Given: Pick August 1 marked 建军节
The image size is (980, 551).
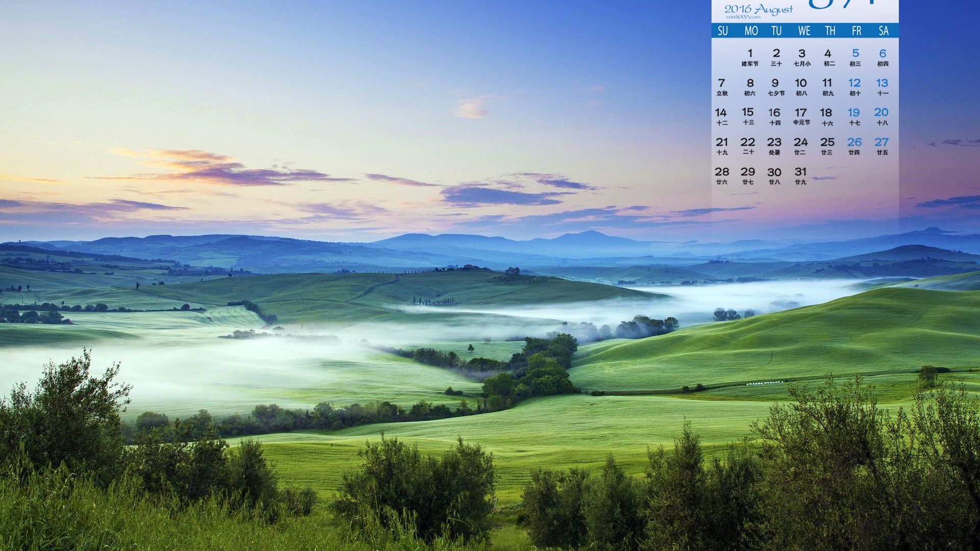Looking at the screenshot, I should coord(750,58).
